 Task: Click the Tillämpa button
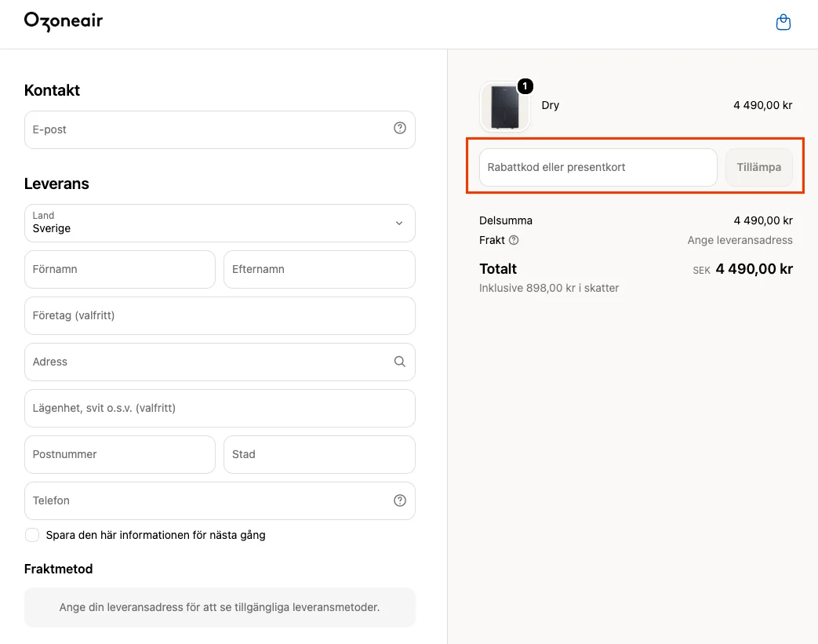point(759,168)
